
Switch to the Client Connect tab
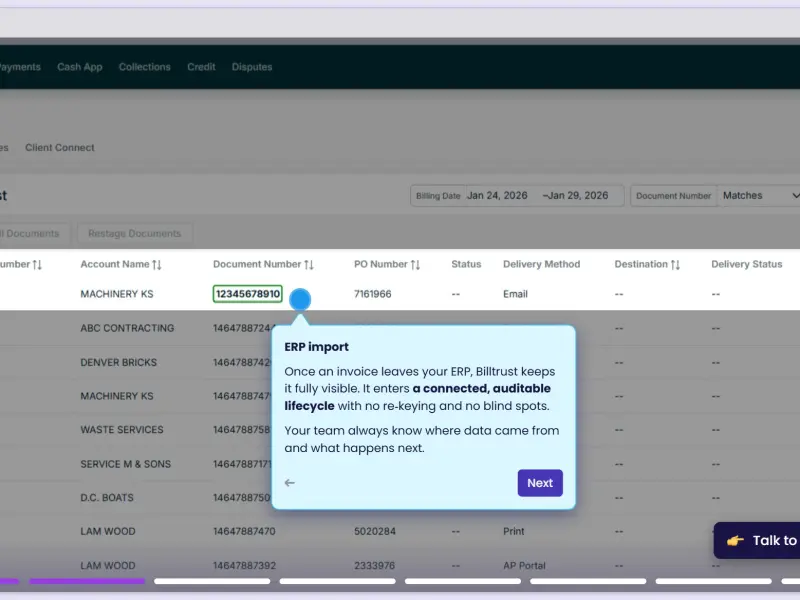point(60,147)
